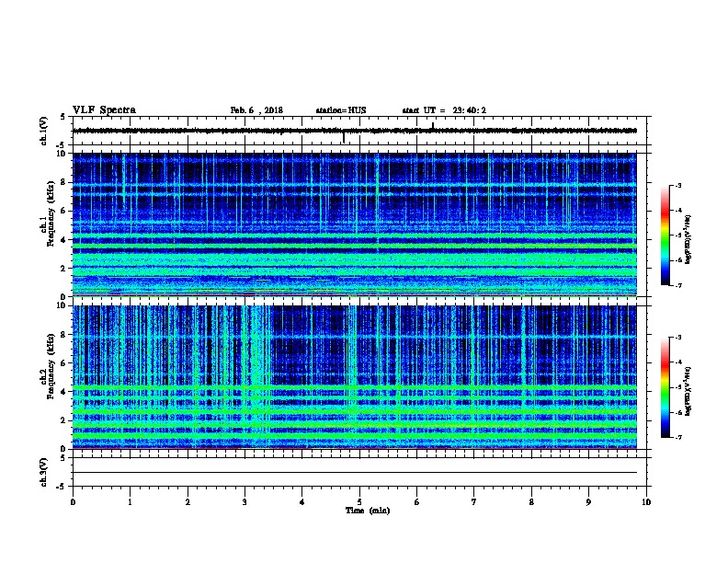Click the time axis tick label "1"
The width and height of the screenshot is (728, 563).
130,502
